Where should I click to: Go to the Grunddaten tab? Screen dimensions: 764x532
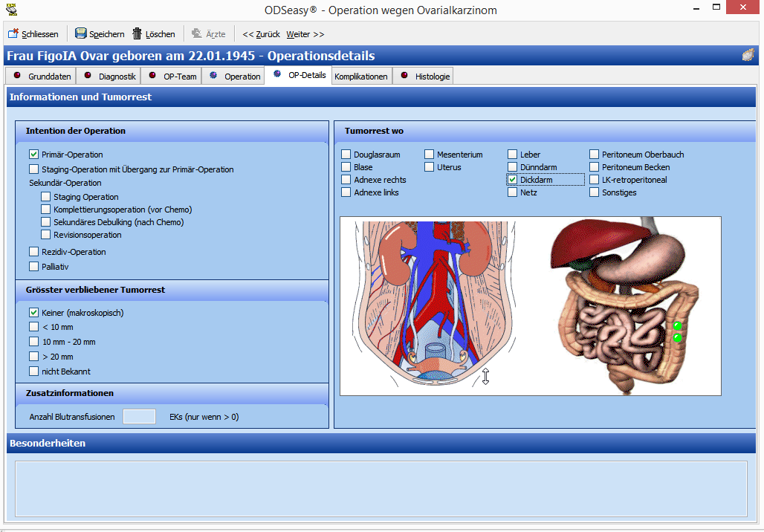tap(41, 77)
